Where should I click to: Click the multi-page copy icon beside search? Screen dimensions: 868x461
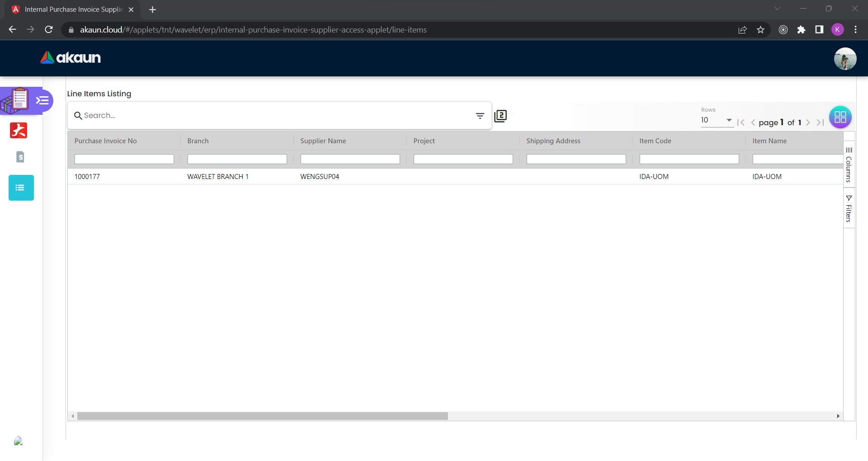500,116
